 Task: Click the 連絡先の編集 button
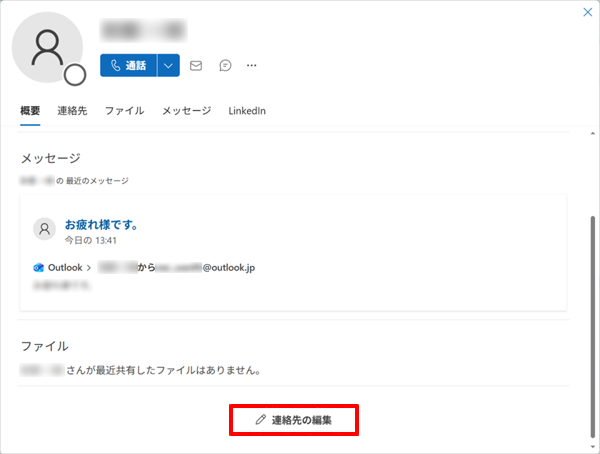[x=294, y=420]
